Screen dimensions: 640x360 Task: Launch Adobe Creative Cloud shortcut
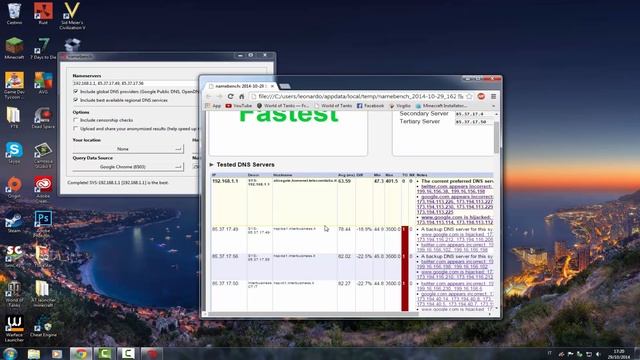point(43,189)
